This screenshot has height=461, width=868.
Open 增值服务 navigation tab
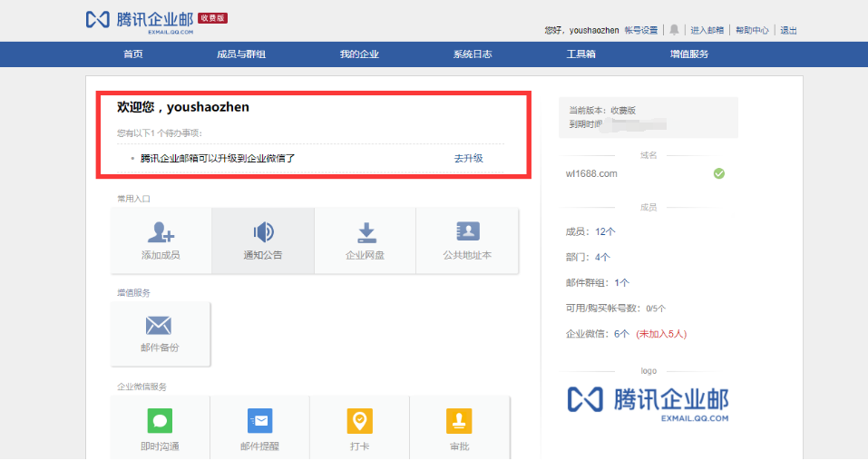coord(689,54)
